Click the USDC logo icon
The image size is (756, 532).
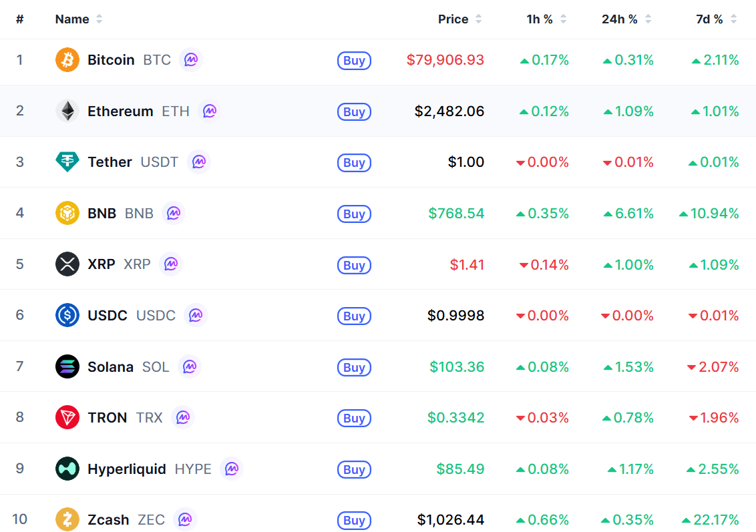(x=67, y=315)
